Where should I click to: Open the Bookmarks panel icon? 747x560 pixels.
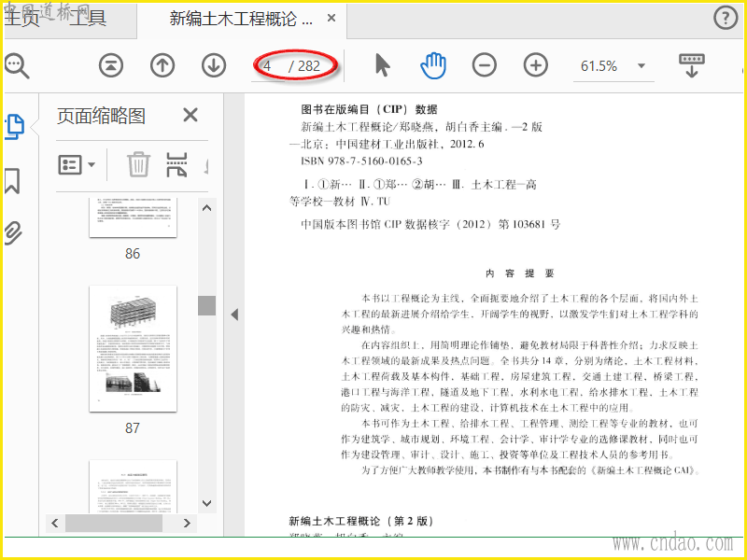tap(12, 180)
